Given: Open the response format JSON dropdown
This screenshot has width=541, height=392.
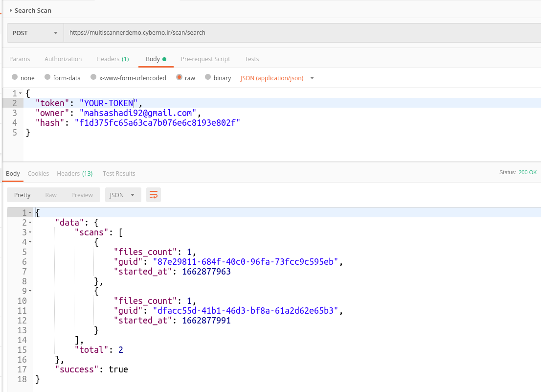Looking at the screenshot, I should tap(123, 195).
